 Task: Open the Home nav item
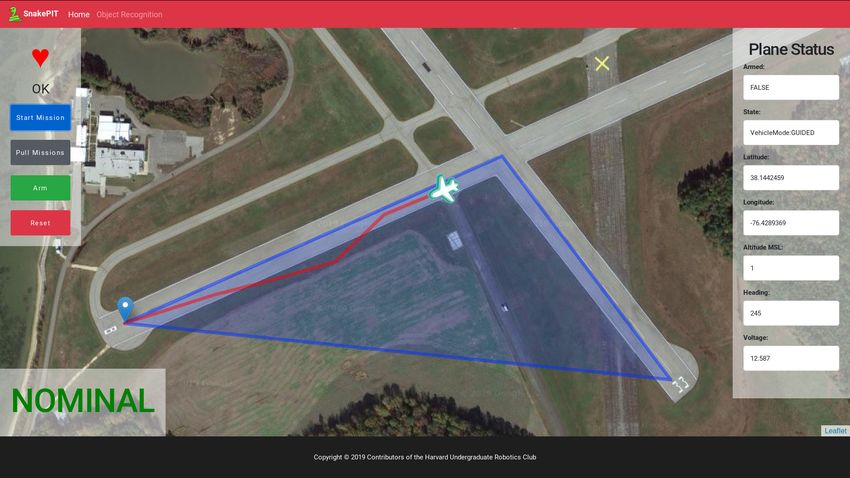click(79, 15)
